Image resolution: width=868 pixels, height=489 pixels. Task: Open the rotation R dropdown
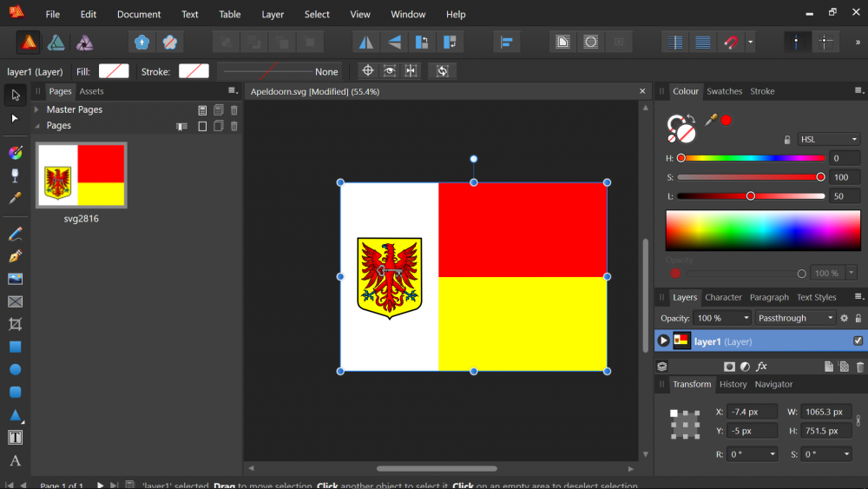pyautogui.click(x=773, y=454)
